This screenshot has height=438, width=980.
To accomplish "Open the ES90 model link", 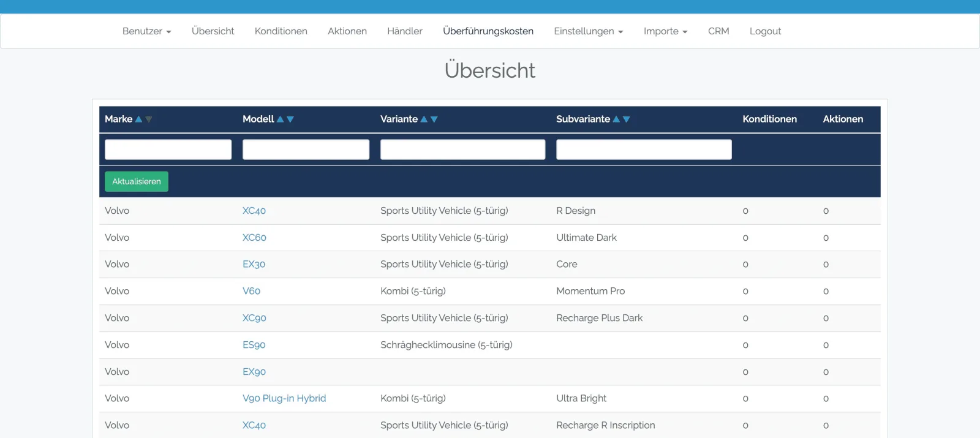I will coord(254,345).
